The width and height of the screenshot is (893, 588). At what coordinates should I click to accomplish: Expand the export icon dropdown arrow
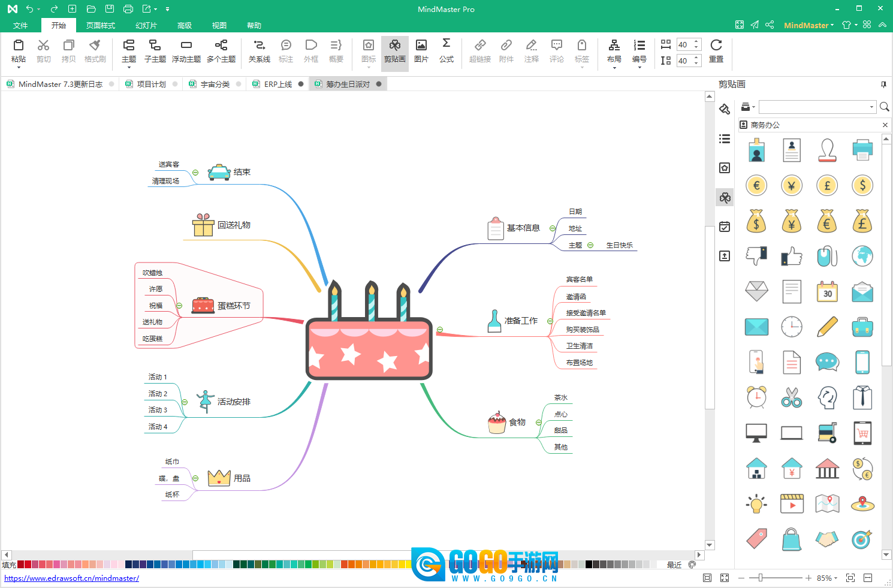(156, 9)
